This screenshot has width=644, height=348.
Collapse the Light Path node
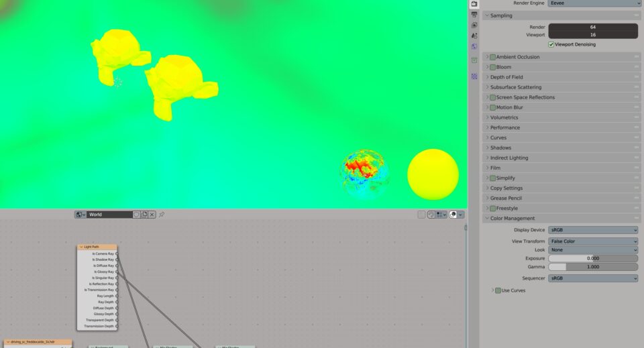pyautogui.click(x=81, y=247)
